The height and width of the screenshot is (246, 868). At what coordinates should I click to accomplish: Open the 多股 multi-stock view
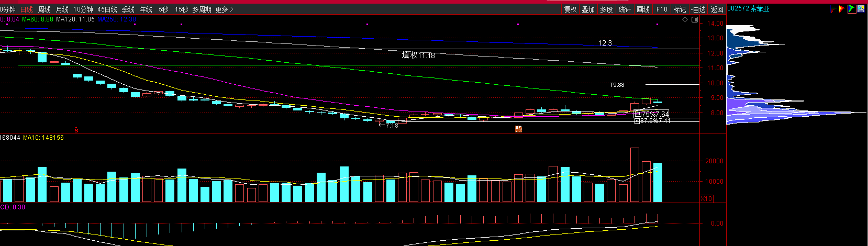pos(606,9)
